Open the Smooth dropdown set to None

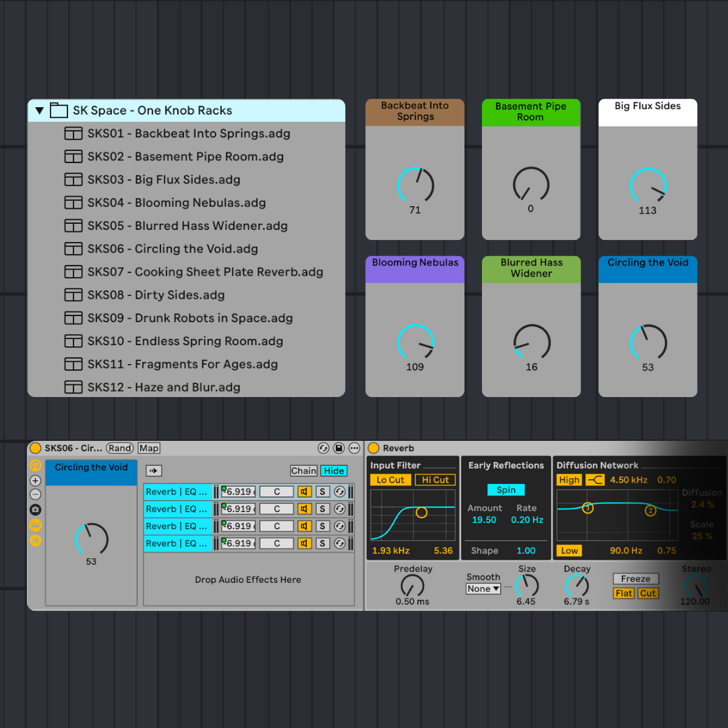point(483,588)
